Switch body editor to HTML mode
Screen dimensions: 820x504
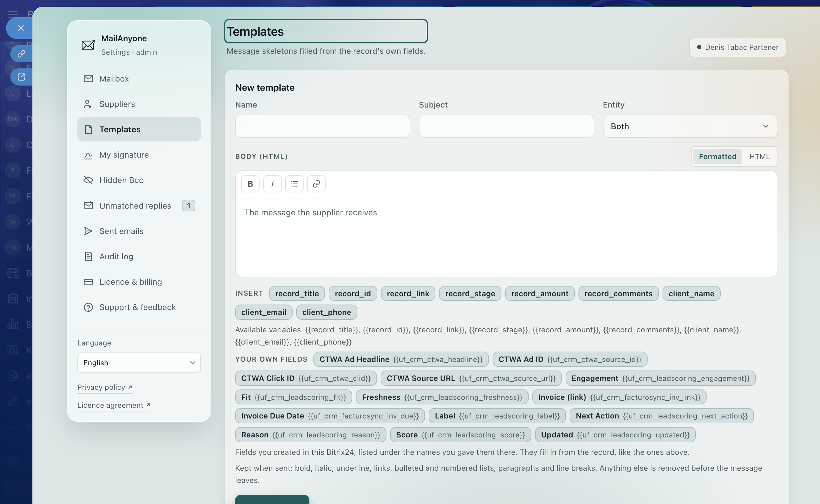(759, 157)
